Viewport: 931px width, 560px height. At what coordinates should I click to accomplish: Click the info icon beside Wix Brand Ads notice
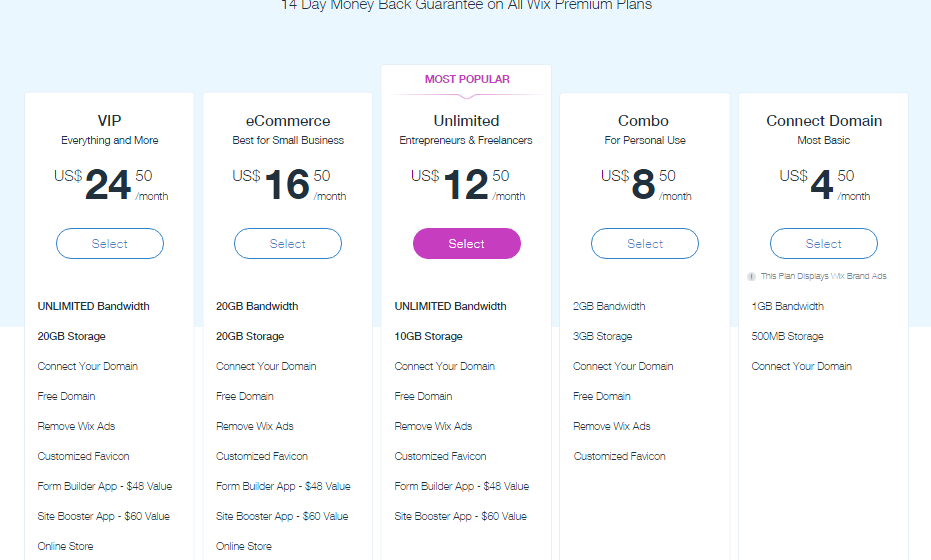pyautogui.click(x=751, y=276)
